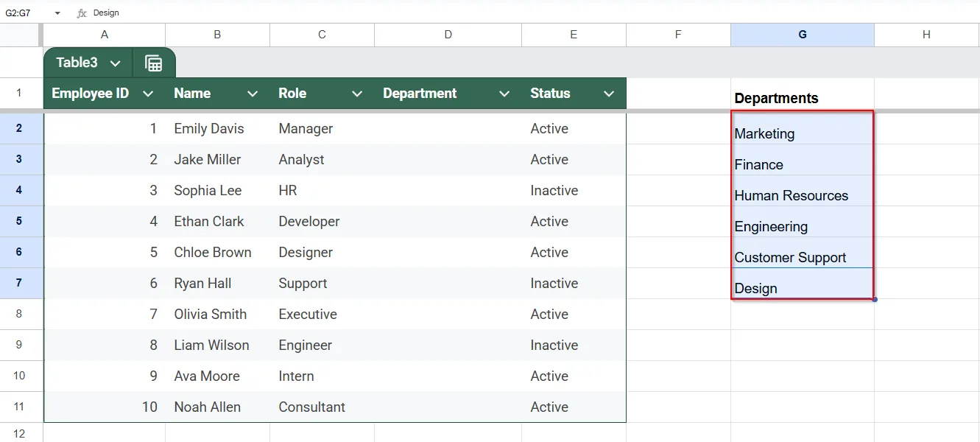Screen dimensions: 980x442
Task: Click the Manager role cell
Action: [322, 128]
